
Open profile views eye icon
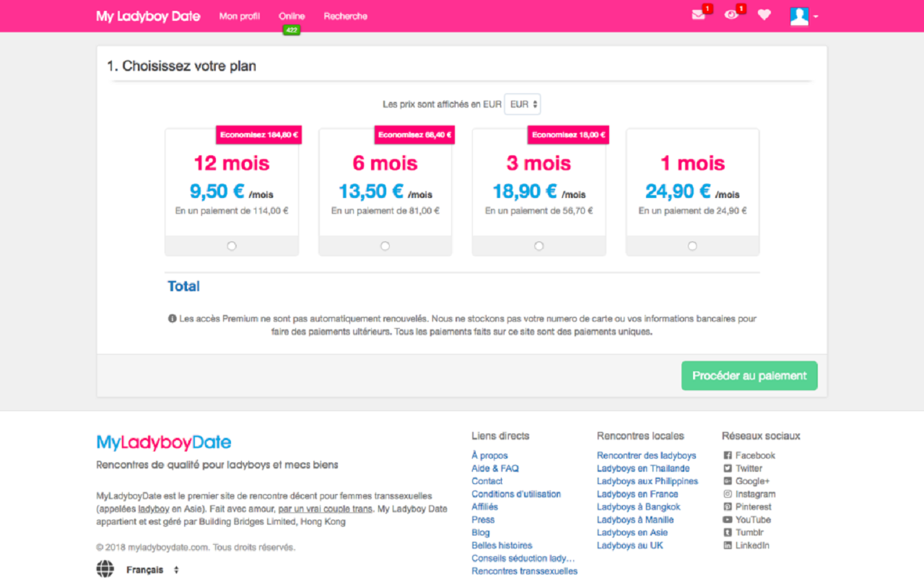[x=731, y=15]
